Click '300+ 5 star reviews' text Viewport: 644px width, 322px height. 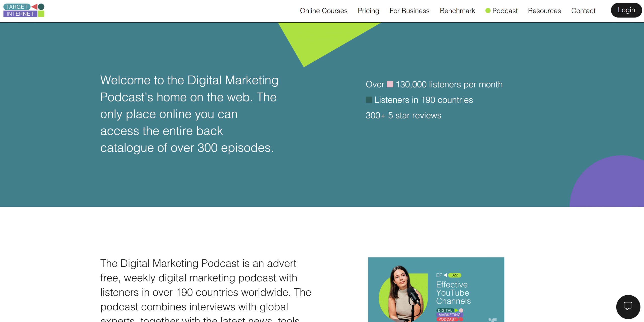(403, 115)
